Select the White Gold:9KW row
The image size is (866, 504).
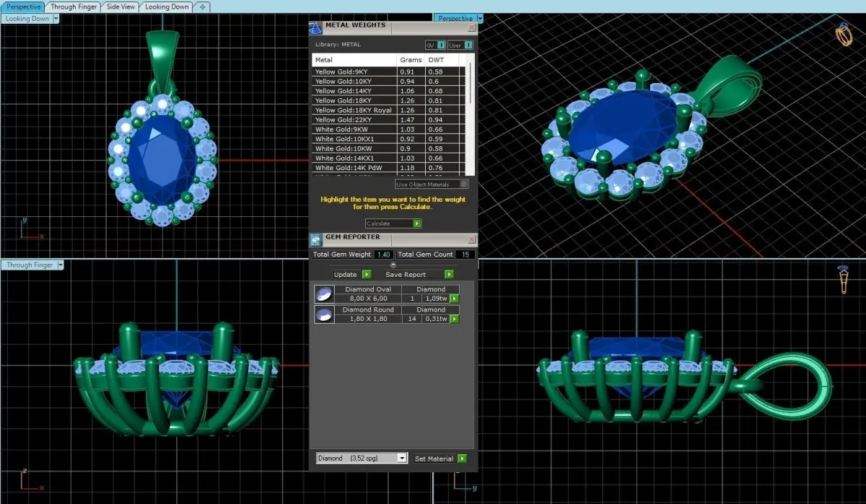pyautogui.click(x=390, y=129)
